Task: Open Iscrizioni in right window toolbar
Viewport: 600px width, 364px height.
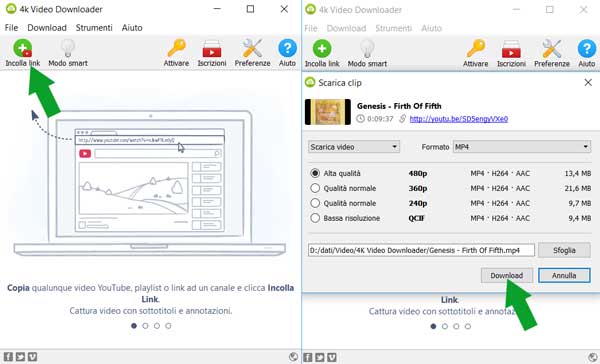Action: click(511, 49)
